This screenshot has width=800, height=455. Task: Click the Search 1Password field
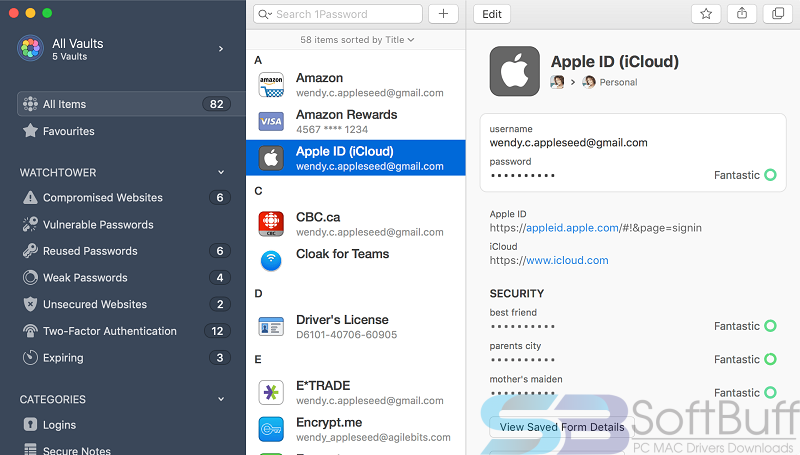338,14
